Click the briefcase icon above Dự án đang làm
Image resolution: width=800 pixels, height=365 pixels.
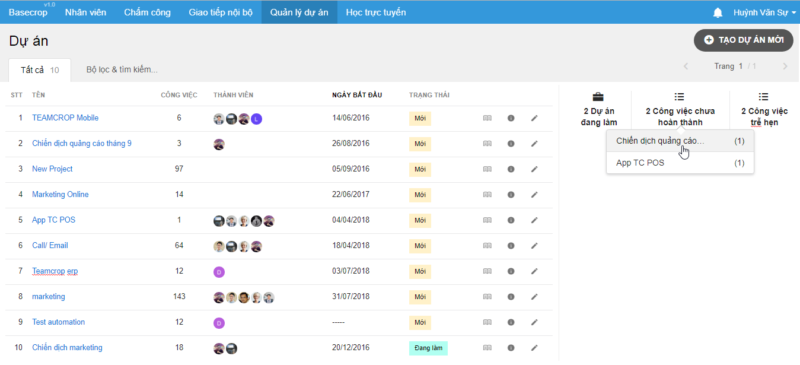[598, 96]
